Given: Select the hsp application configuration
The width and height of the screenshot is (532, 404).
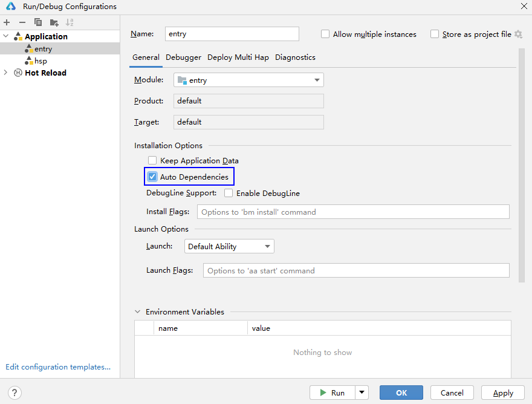Looking at the screenshot, I should [60, 60].
